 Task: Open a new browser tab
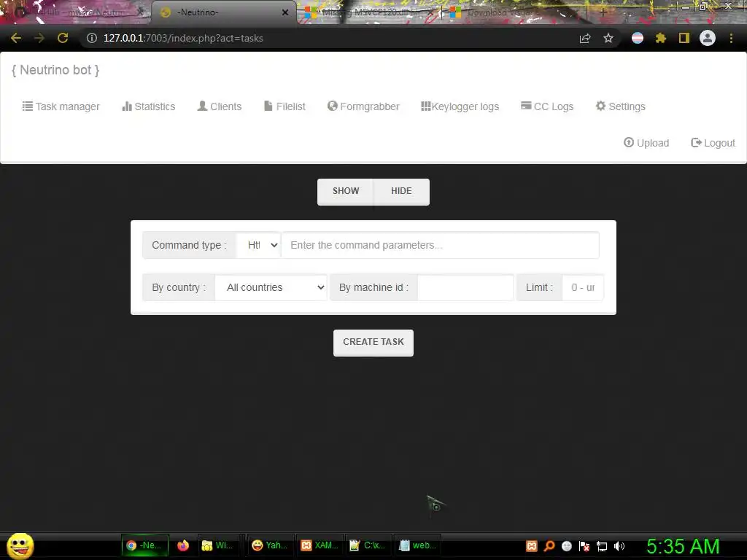(x=603, y=12)
